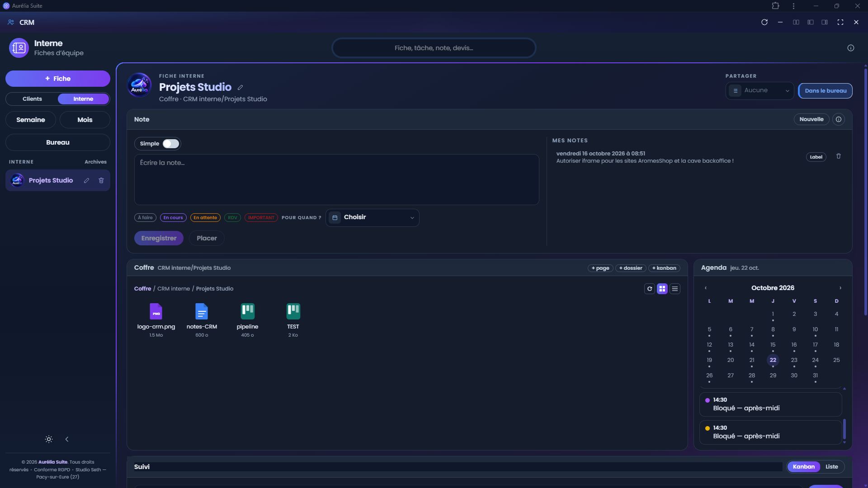The width and height of the screenshot is (868, 488).
Task: Switch Coffre to grid view
Action: click(x=662, y=289)
